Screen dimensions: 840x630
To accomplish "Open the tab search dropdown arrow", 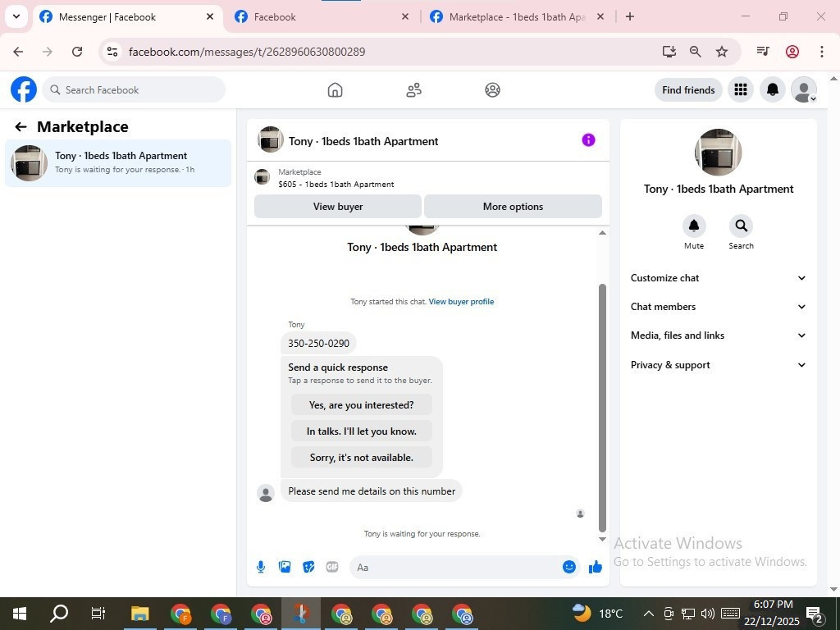I will [16, 16].
